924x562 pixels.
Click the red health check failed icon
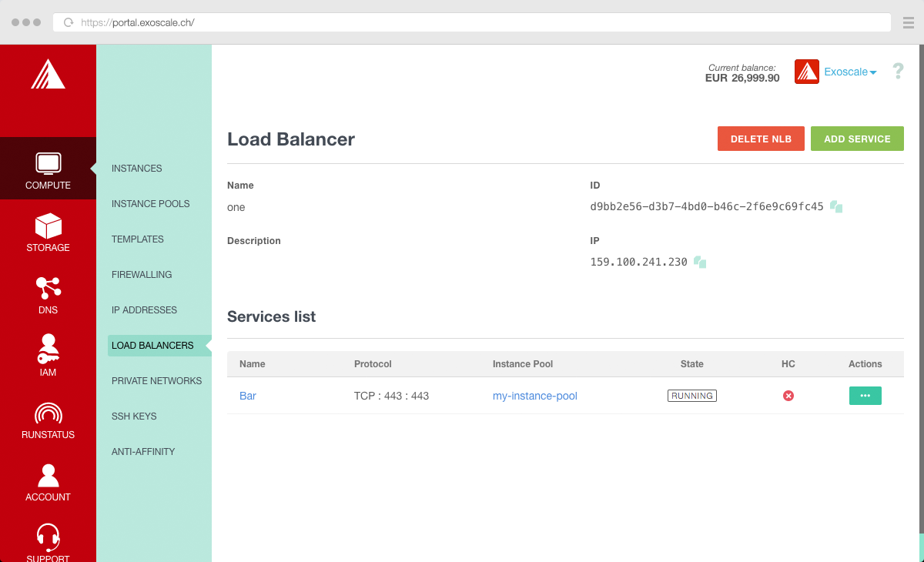(788, 396)
